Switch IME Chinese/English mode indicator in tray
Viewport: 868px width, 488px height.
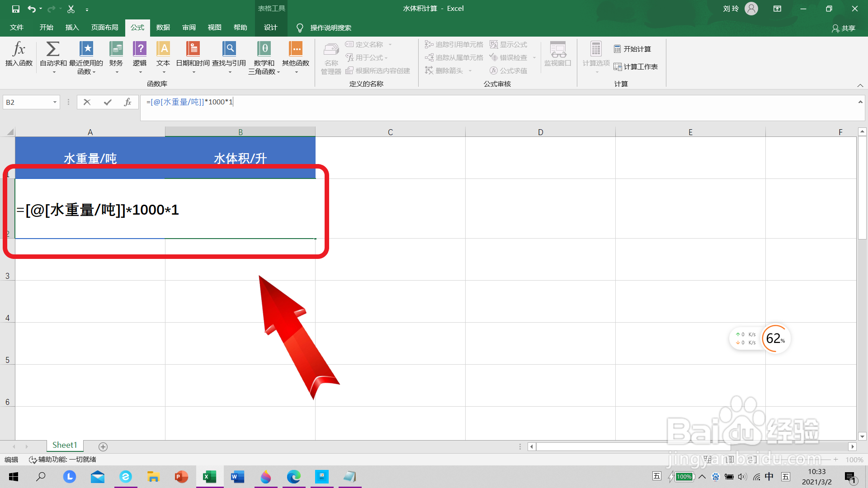[x=769, y=477]
